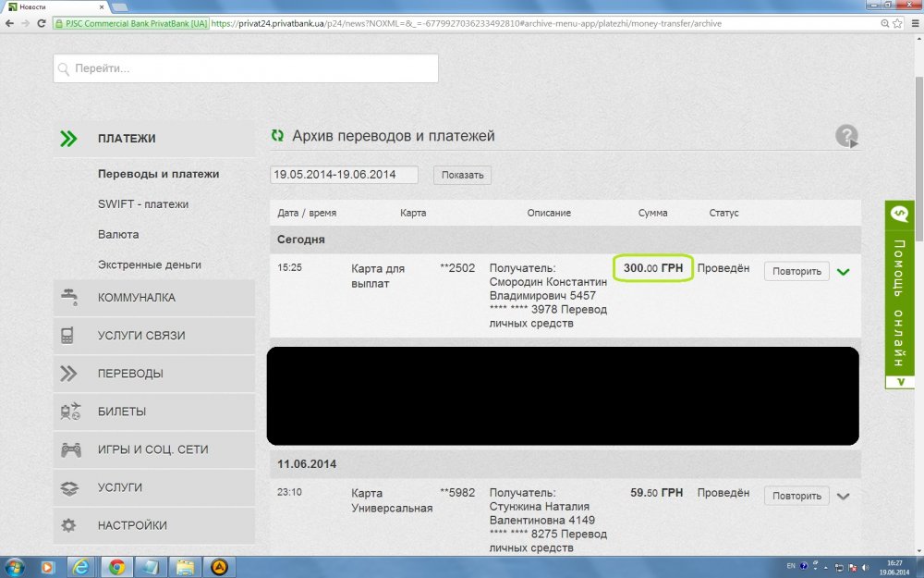
Task: Click the mobile phone icon for УСЛУГИ СВЯЗИ
Action: (67, 336)
